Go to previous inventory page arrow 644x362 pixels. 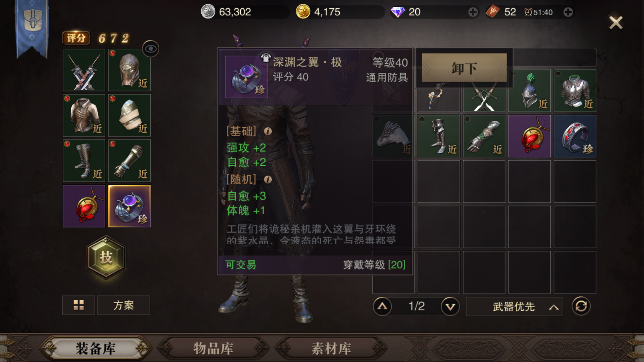(x=382, y=306)
